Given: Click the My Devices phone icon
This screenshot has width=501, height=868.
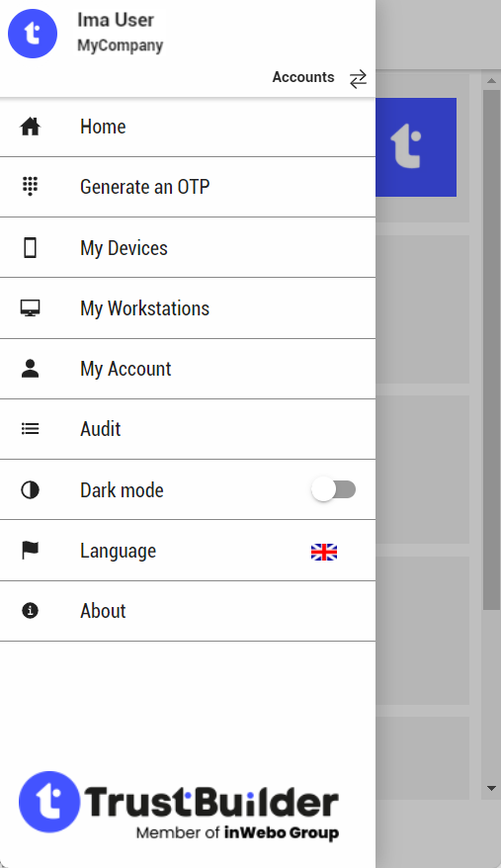Looking at the screenshot, I should coord(30,247).
